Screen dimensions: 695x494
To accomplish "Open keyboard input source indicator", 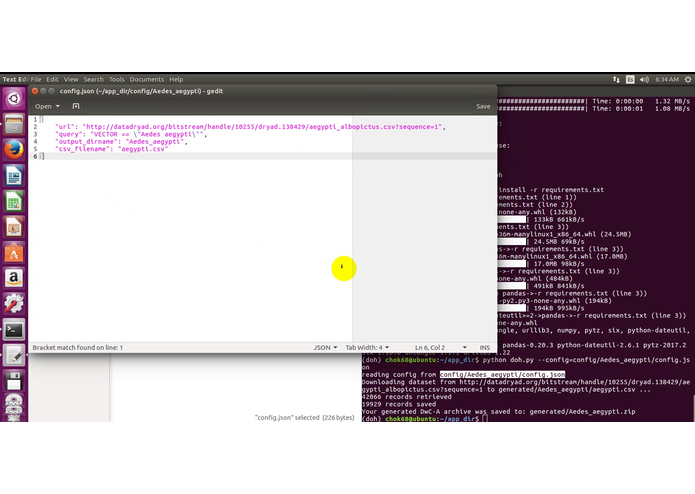I will pos(630,79).
